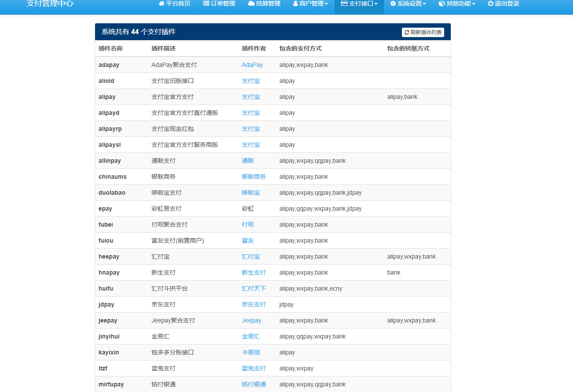573x392 pixels.
Task: Open the 新生支付 author link
Action: pos(254,272)
